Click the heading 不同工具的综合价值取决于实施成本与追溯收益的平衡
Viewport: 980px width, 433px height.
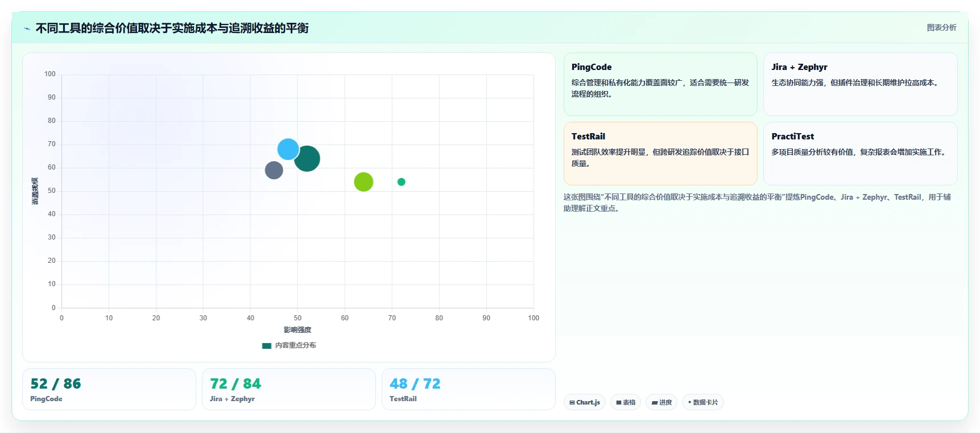click(x=172, y=28)
